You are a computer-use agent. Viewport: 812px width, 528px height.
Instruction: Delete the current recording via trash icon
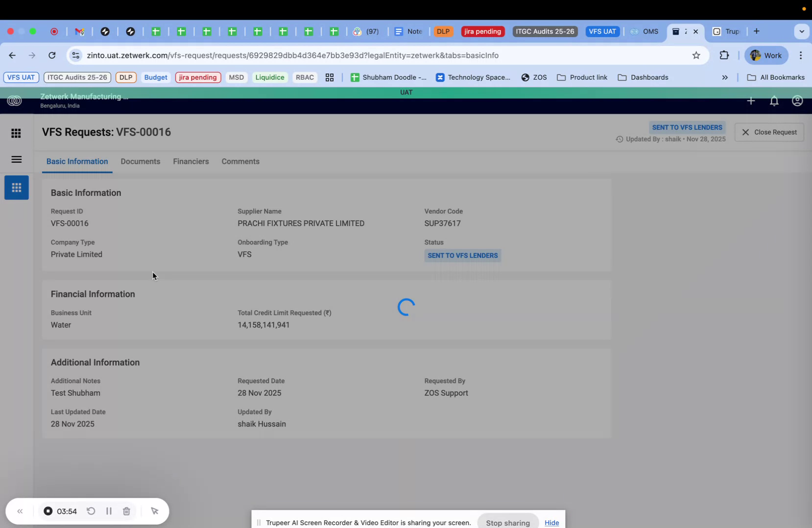(126, 511)
